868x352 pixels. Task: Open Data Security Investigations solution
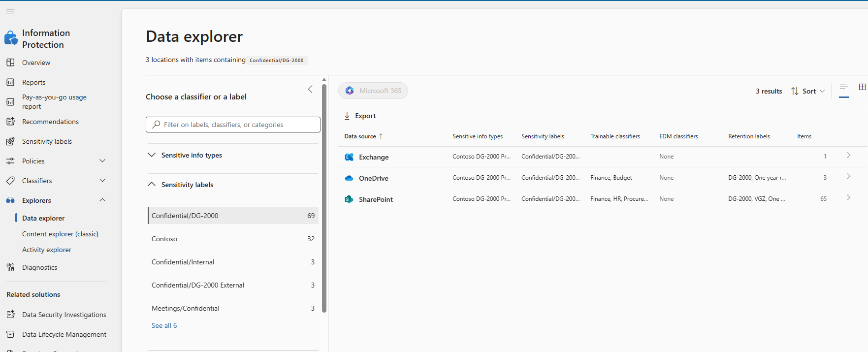coord(64,315)
